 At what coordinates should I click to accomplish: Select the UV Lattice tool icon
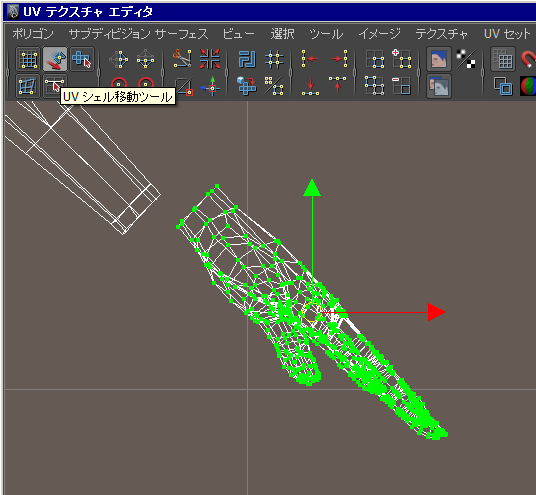coord(28,59)
